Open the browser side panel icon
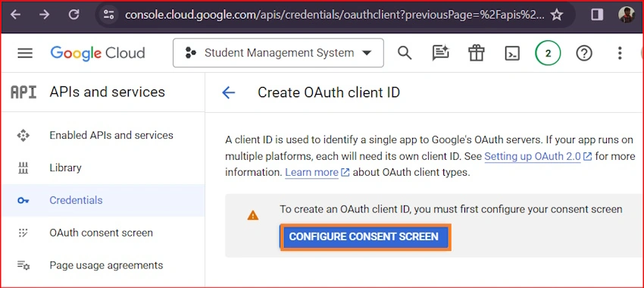This screenshot has width=644, height=288. 596,15
